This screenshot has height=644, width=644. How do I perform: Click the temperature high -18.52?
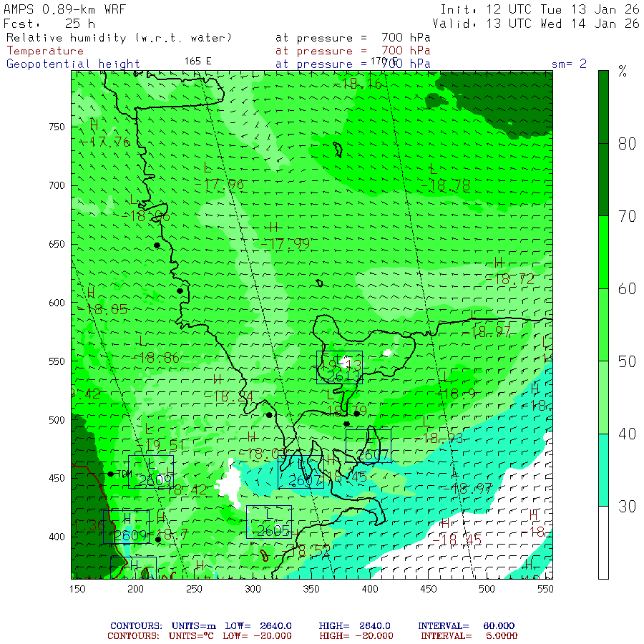(x=306, y=551)
